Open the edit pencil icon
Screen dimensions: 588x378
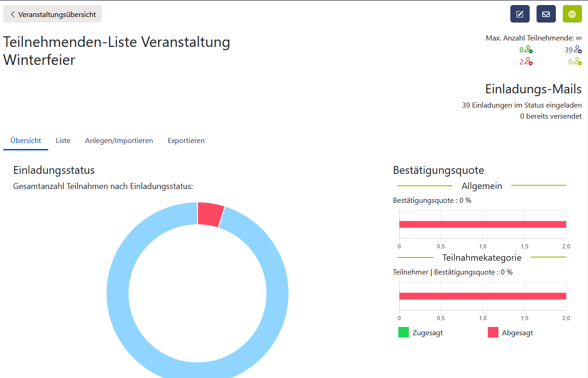[520, 14]
